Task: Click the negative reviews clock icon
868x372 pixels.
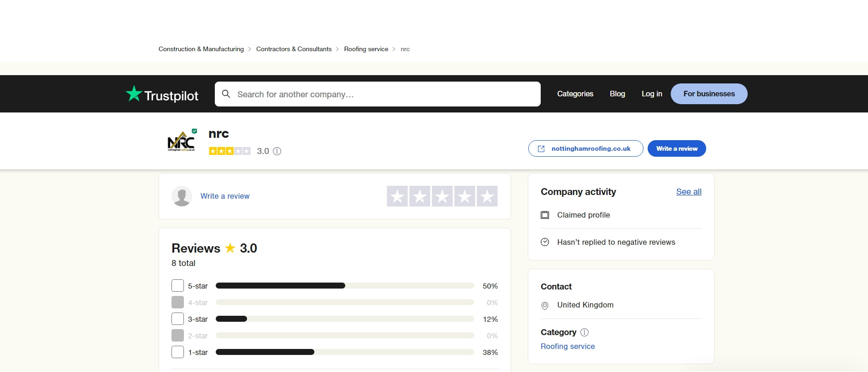Action: click(x=545, y=242)
